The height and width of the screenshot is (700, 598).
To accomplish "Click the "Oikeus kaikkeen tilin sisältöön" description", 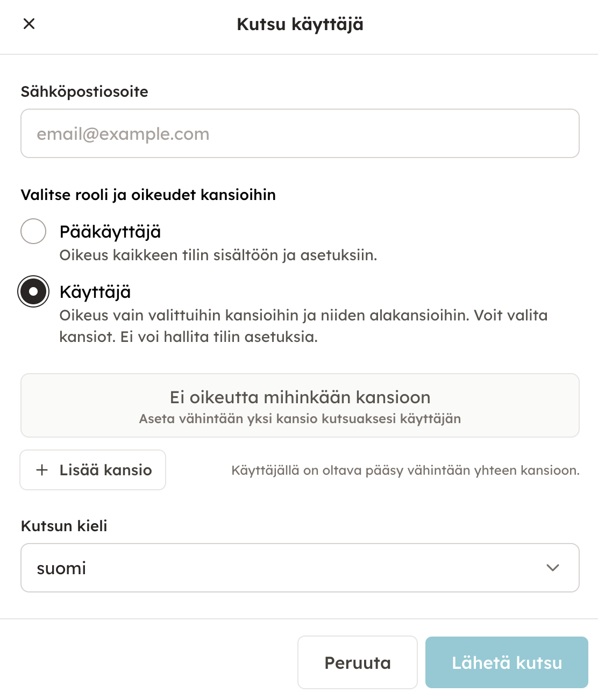I will 218,255.
